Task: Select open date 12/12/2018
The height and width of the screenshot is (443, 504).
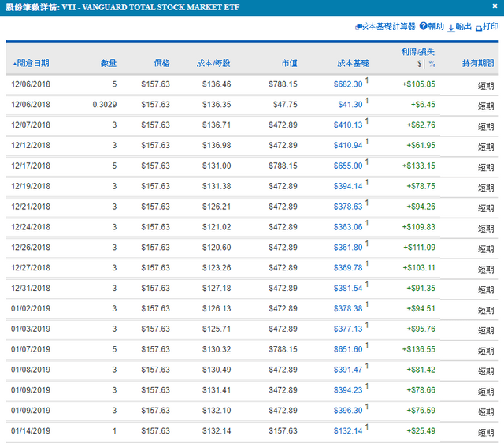Action: pos(31,145)
